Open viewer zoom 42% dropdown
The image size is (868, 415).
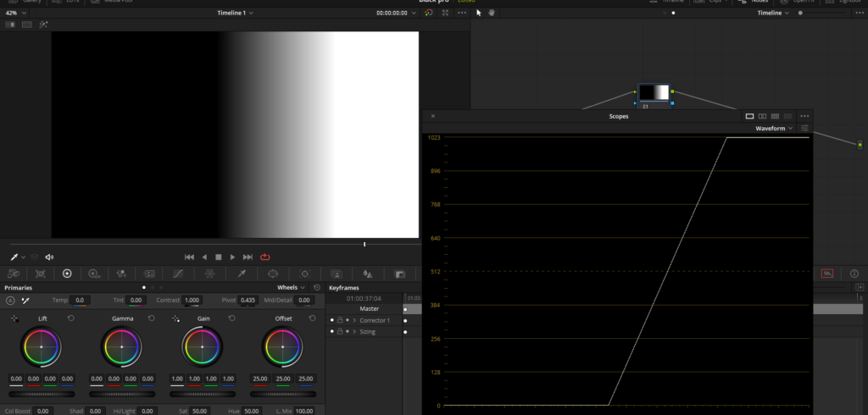(15, 13)
